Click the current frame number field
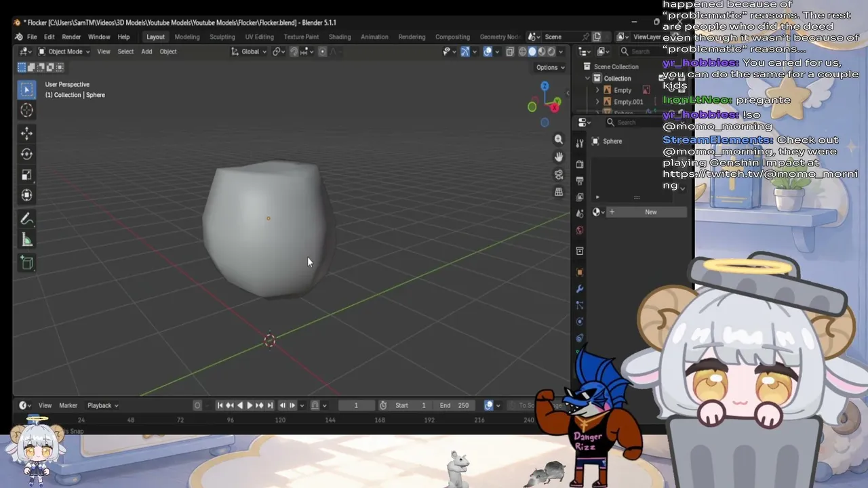This screenshot has width=868, height=488. (356, 405)
